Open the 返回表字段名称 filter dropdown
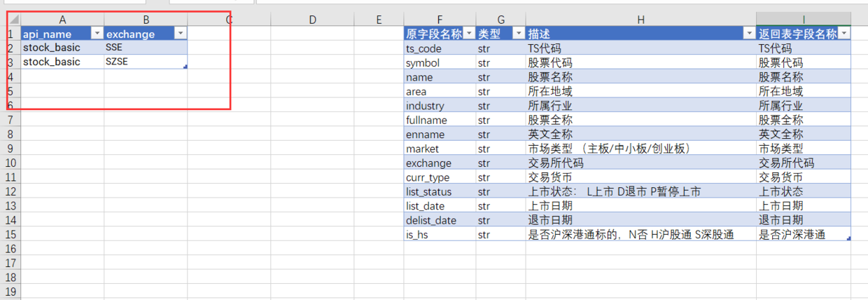The width and height of the screenshot is (868, 300). [844, 34]
